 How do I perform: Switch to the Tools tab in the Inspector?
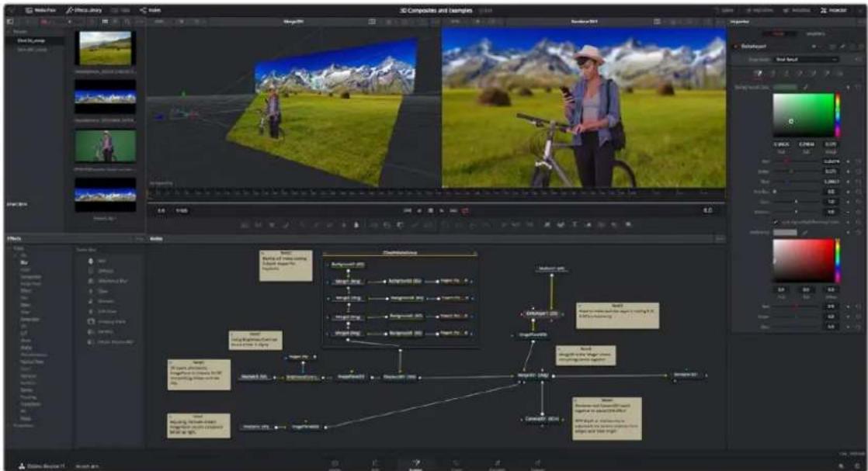(x=778, y=34)
